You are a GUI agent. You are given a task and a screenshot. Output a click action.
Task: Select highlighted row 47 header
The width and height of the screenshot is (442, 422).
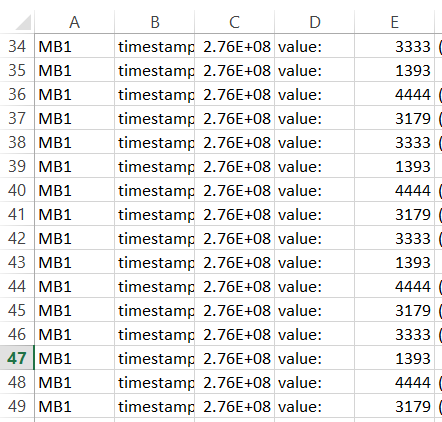pyautogui.click(x=17, y=358)
